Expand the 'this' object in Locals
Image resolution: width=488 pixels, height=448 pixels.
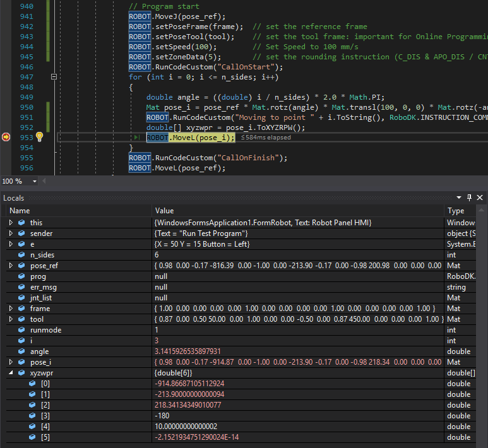(11, 223)
